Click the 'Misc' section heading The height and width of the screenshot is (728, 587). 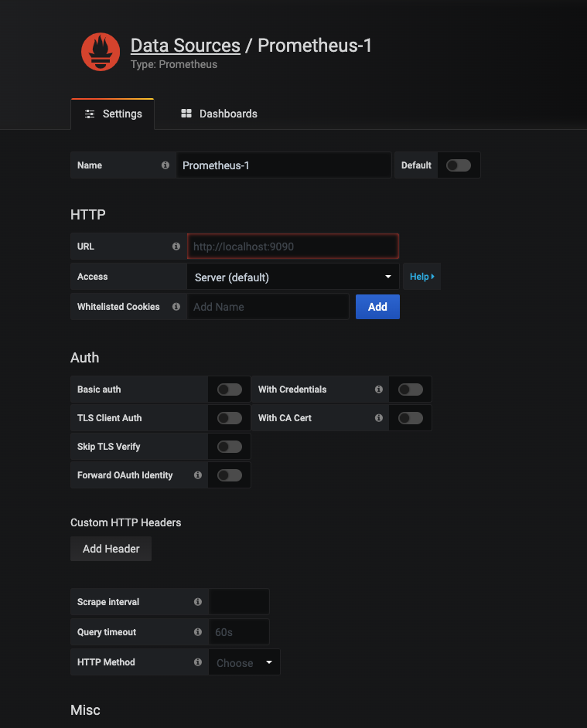pos(85,710)
